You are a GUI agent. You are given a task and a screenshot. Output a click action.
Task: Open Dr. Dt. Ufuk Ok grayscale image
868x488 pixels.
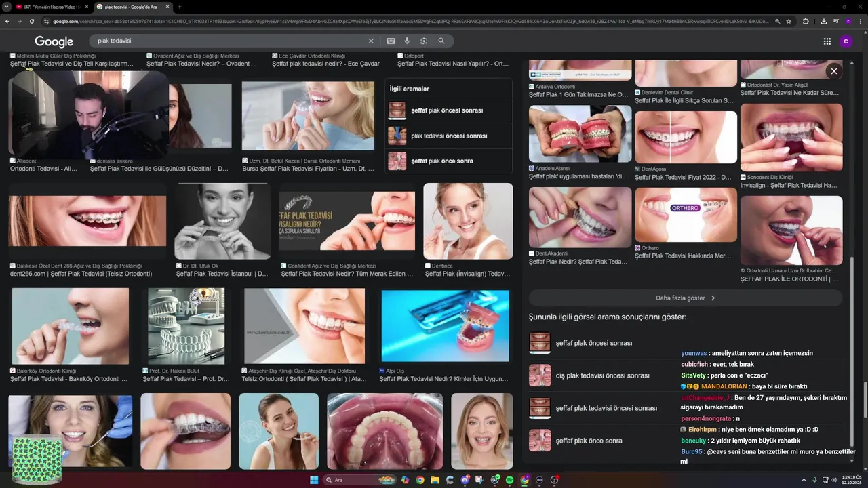click(222, 221)
